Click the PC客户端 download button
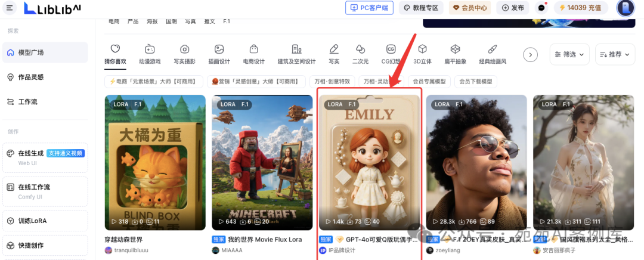This screenshot has width=644, height=260. (x=369, y=8)
